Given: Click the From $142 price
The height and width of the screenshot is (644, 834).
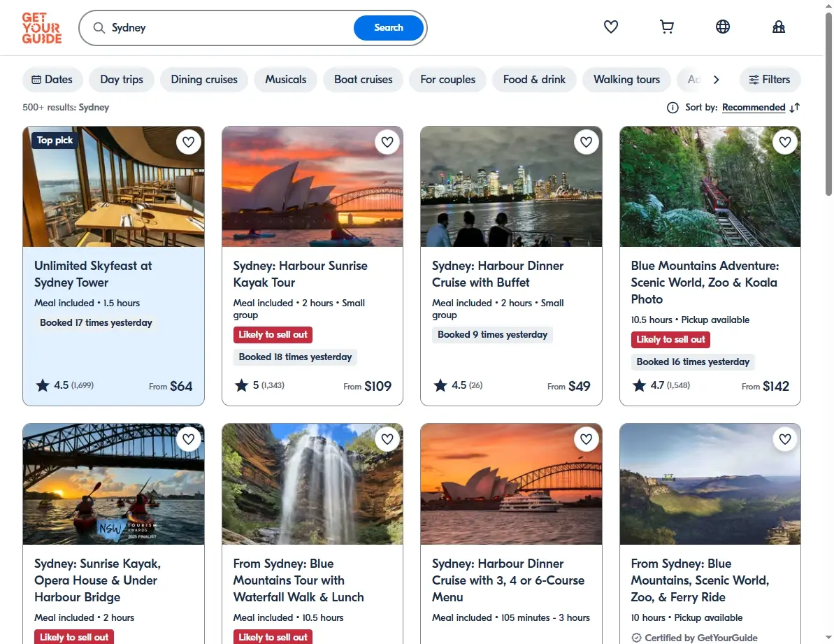Looking at the screenshot, I should click(765, 386).
